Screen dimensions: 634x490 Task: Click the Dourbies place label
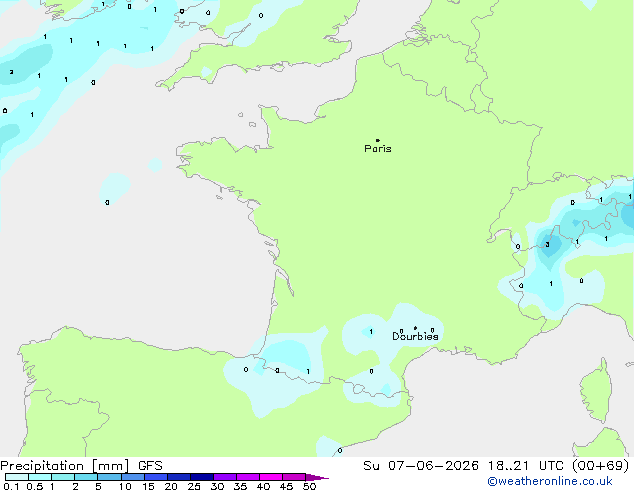tap(415, 336)
